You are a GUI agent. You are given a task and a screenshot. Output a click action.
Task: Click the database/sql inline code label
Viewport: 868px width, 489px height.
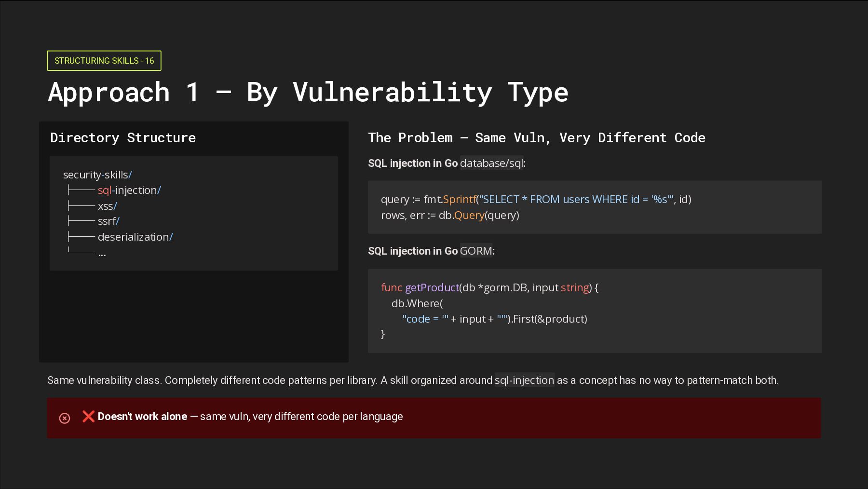click(x=491, y=163)
